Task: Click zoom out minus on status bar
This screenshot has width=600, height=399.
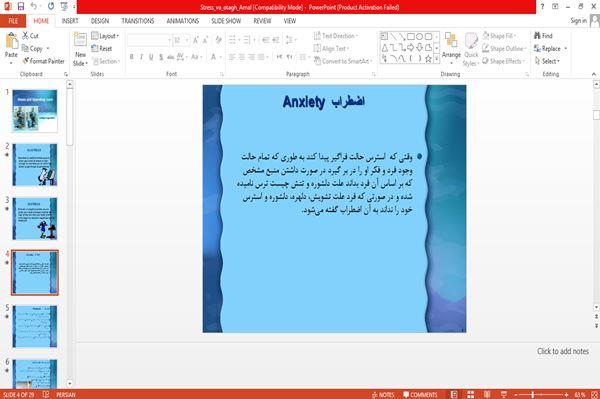Action: tap(516, 394)
